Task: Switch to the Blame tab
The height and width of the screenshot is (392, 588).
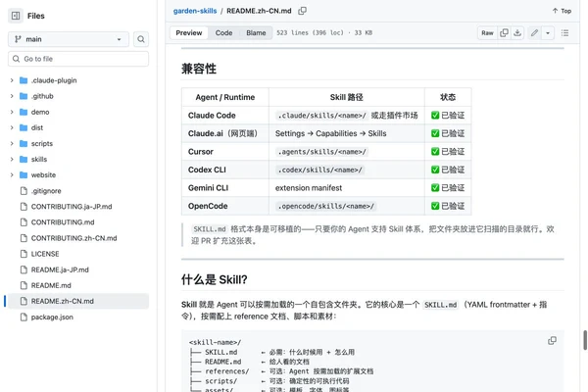Action: [256, 32]
